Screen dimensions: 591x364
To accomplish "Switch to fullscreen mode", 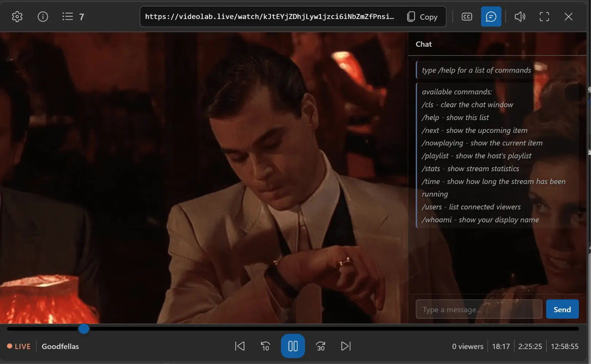I will click(x=544, y=17).
